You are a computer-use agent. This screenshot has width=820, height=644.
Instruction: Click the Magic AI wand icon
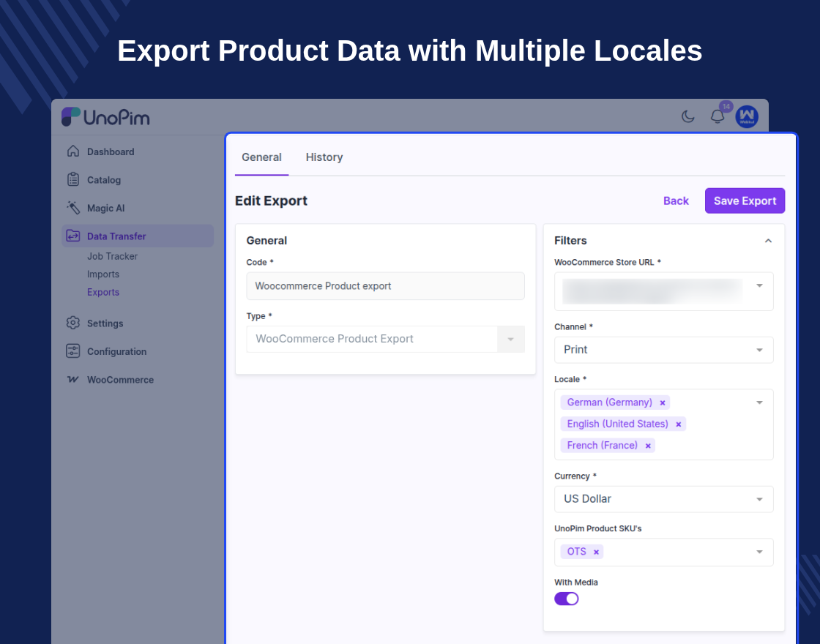(x=73, y=208)
